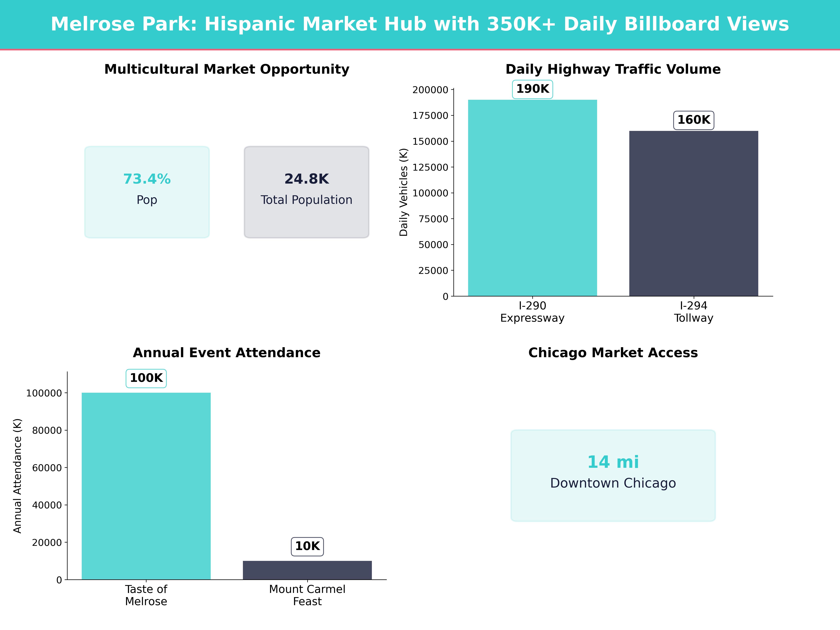Click the Mount Carmel Feast axis label
This screenshot has height=630, width=840.
tap(308, 595)
